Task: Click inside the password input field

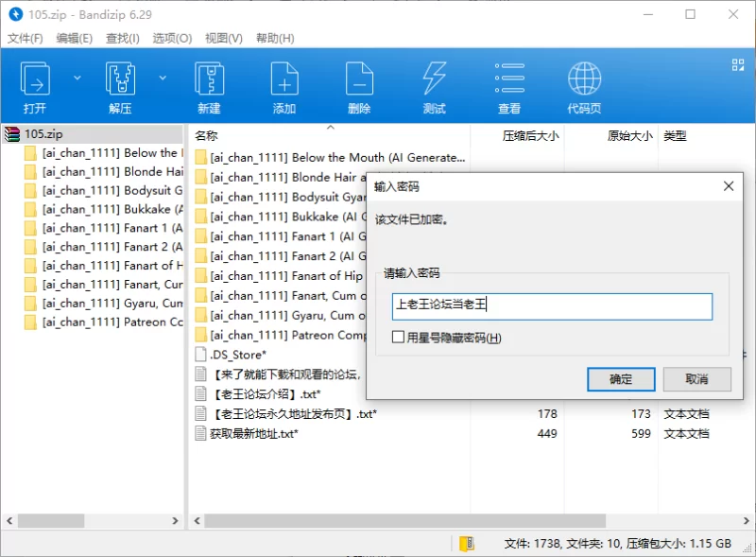Action: point(552,306)
